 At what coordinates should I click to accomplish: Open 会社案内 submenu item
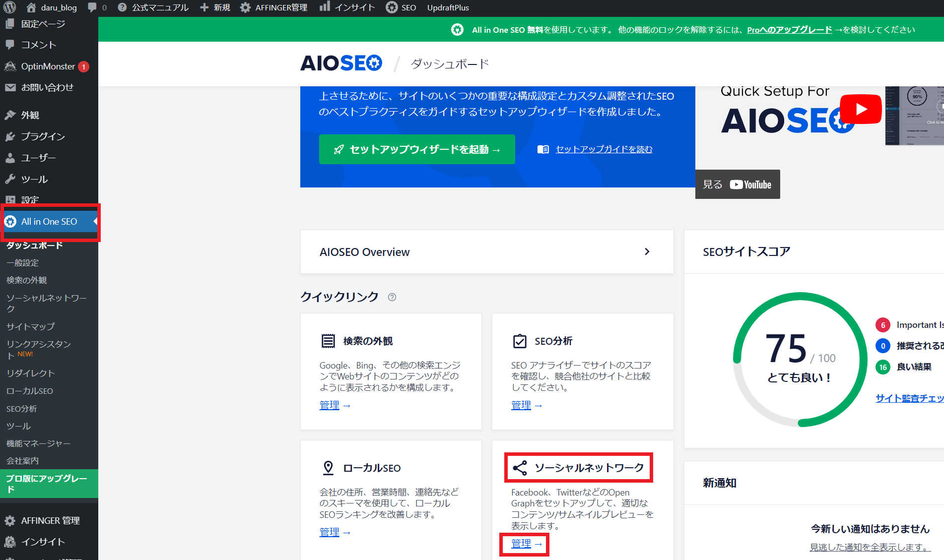point(22,461)
